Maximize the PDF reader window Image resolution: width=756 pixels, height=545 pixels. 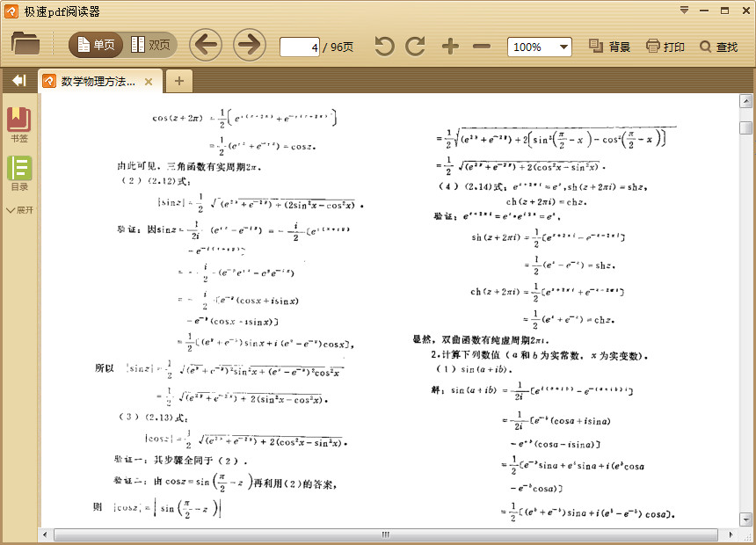tap(724, 11)
